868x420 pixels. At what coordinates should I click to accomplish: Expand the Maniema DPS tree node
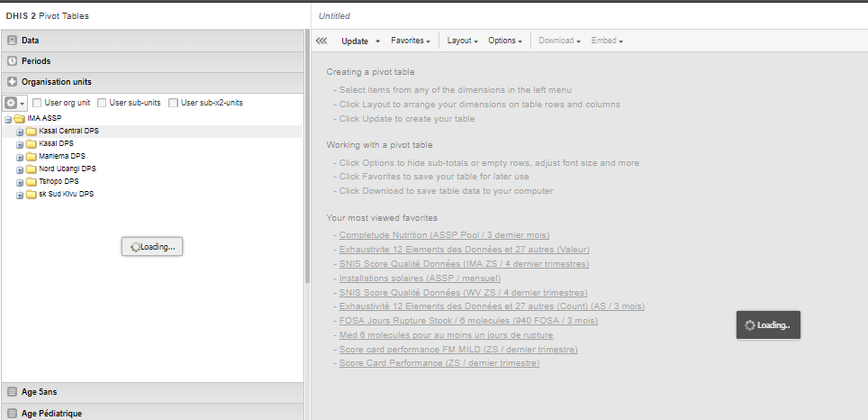[20, 156]
